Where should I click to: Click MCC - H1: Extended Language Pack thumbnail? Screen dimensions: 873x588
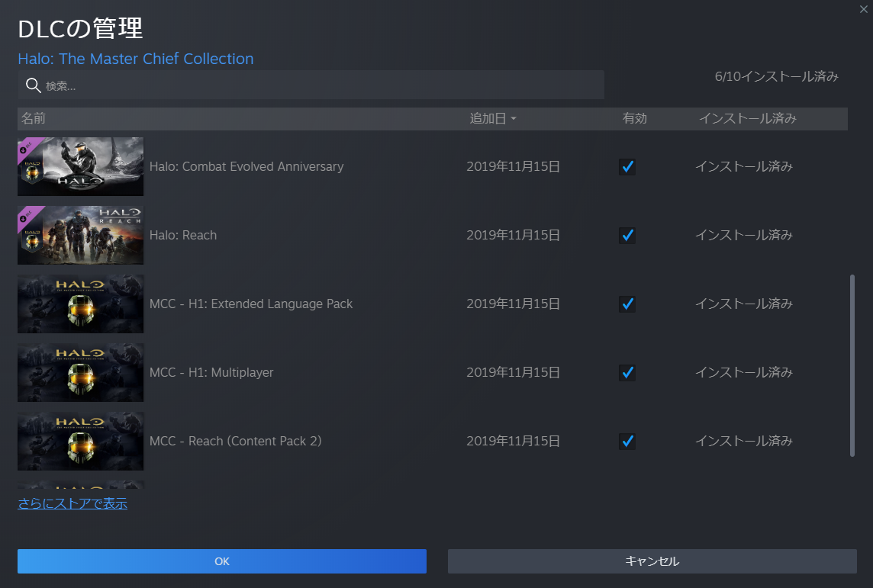tap(81, 304)
